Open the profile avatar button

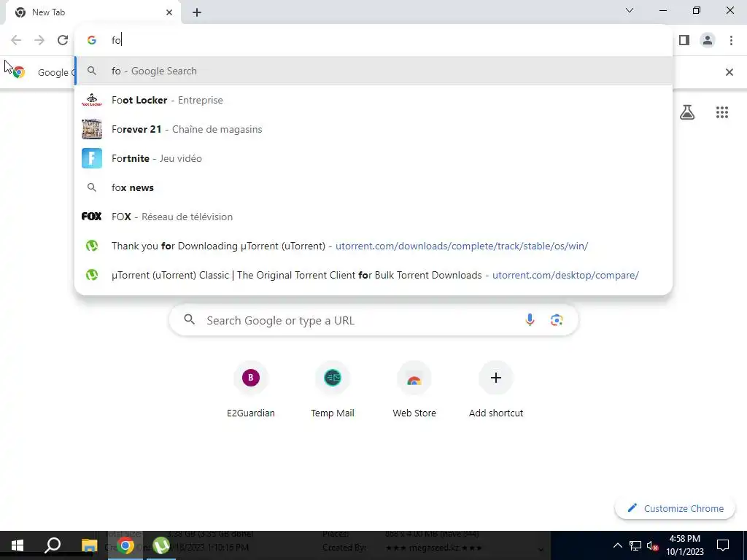pos(708,41)
